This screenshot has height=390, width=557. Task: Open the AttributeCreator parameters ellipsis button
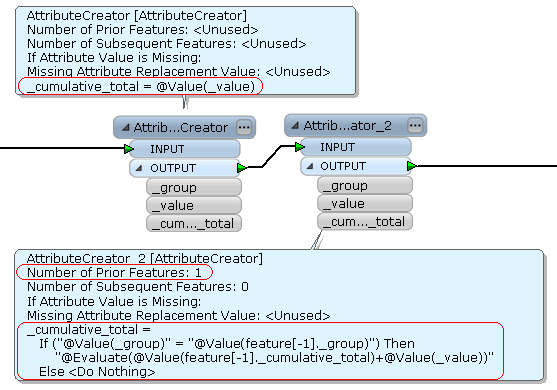pyautogui.click(x=244, y=127)
